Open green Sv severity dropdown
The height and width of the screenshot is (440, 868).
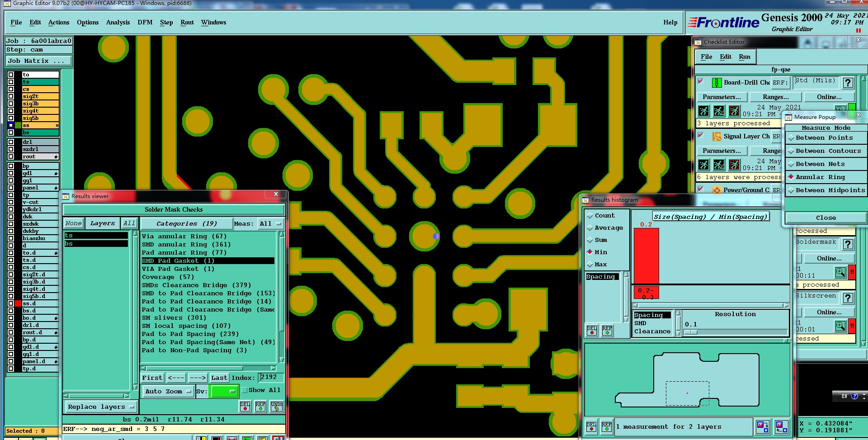tap(224, 392)
